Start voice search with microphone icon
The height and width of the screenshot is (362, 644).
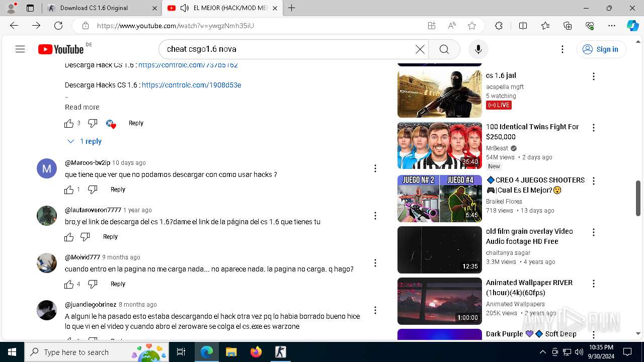pos(478,49)
